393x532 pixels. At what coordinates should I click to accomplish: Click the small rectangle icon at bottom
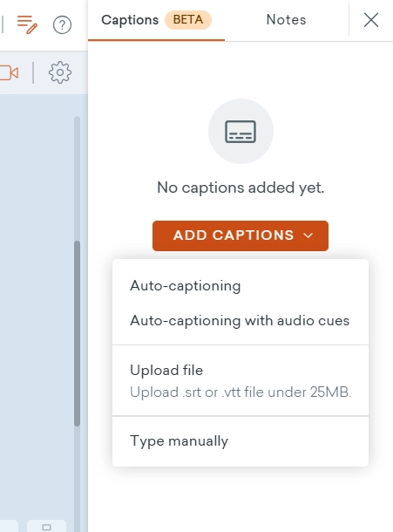point(46,527)
